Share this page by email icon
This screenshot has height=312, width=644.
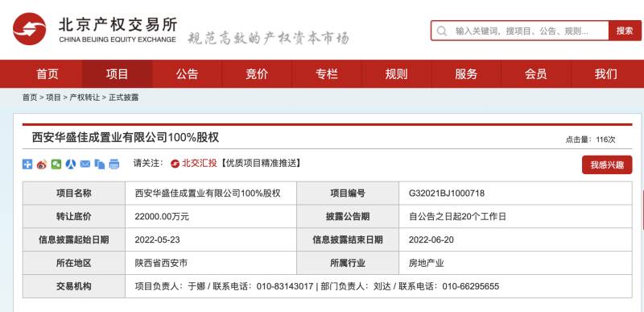click(x=85, y=164)
